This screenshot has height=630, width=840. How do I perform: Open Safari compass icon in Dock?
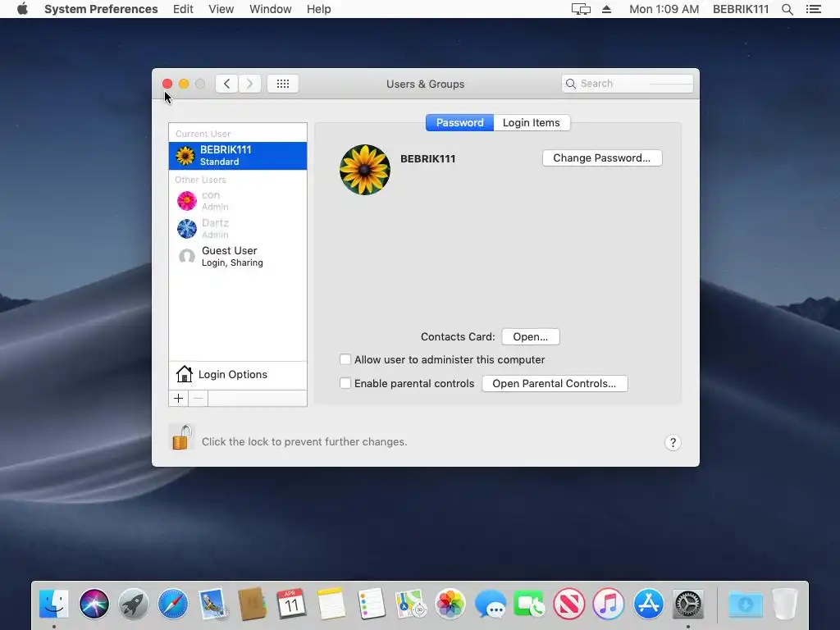173,604
